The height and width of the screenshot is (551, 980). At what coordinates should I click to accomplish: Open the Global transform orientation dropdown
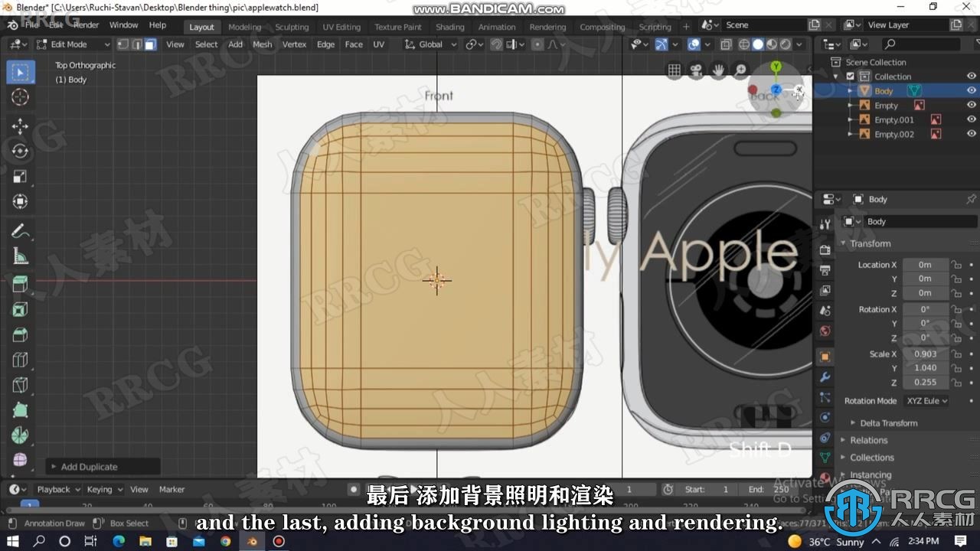[x=432, y=44]
